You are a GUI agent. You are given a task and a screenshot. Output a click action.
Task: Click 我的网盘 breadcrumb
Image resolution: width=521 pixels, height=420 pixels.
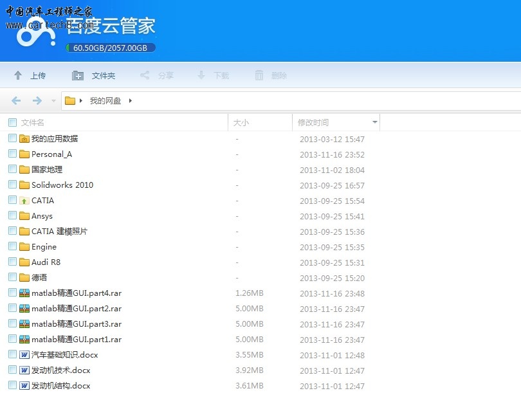[x=105, y=101]
